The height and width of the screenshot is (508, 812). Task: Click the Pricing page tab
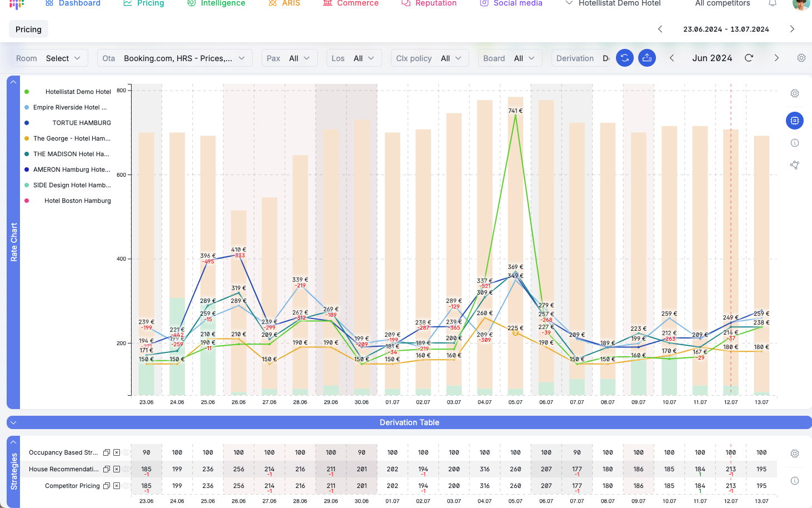(x=28, y=29)
